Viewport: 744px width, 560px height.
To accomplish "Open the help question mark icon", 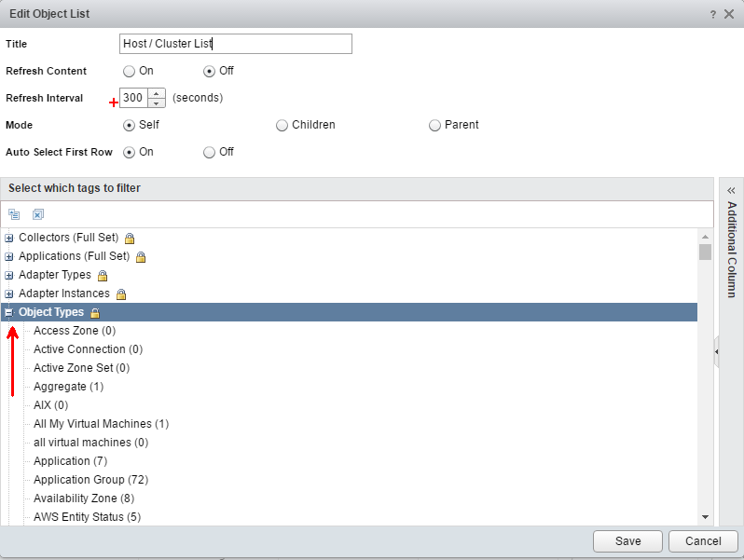I will pyautogui.click(x=713, y=14).
